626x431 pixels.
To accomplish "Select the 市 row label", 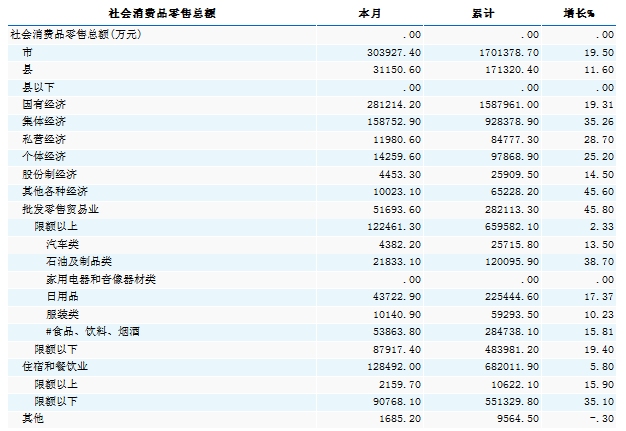I will pos(27,52).
